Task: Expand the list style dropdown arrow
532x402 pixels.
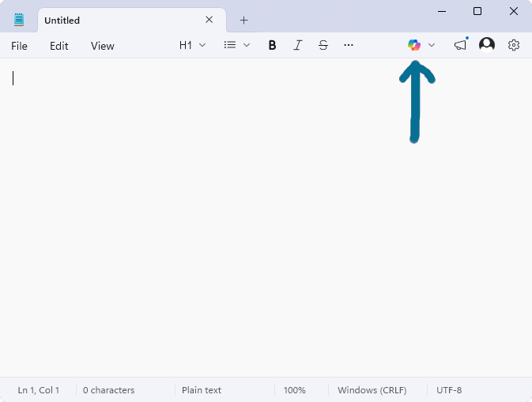Action: [247, 45]
